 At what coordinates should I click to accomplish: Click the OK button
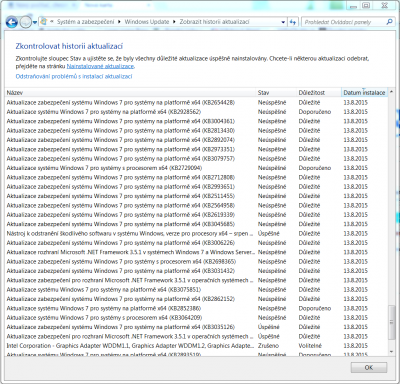click(x=369, y=367)
